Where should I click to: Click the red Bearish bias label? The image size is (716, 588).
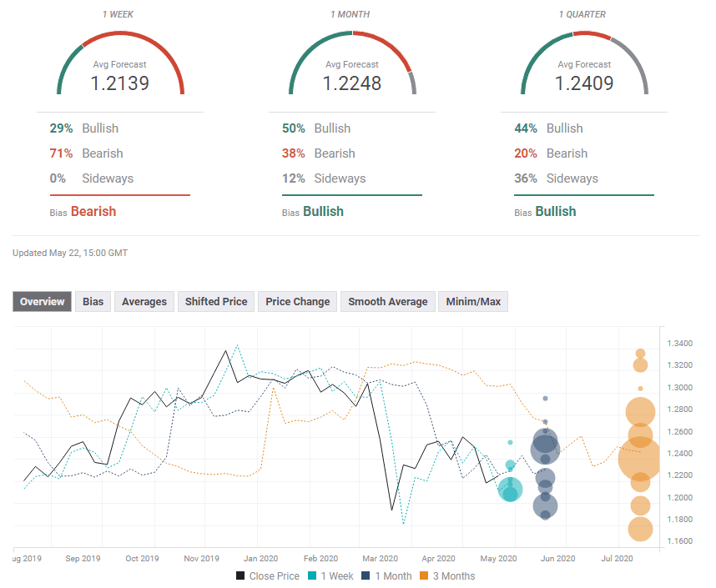point(93,212)
